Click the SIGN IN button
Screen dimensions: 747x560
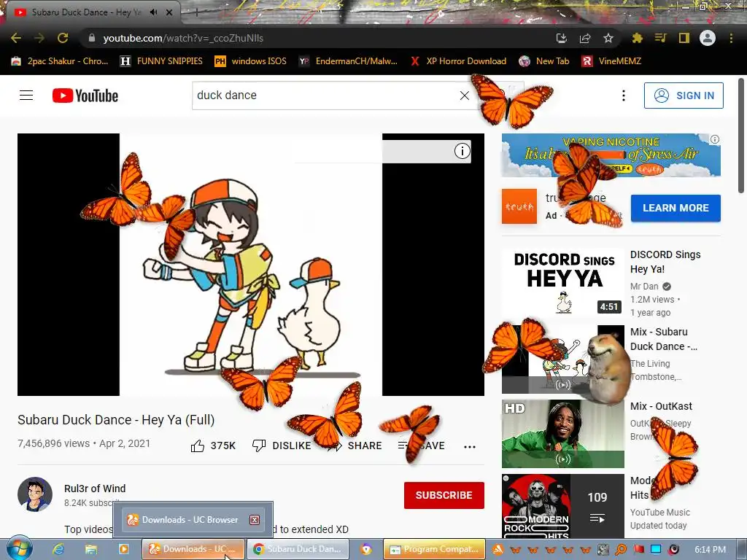[684, 96]
